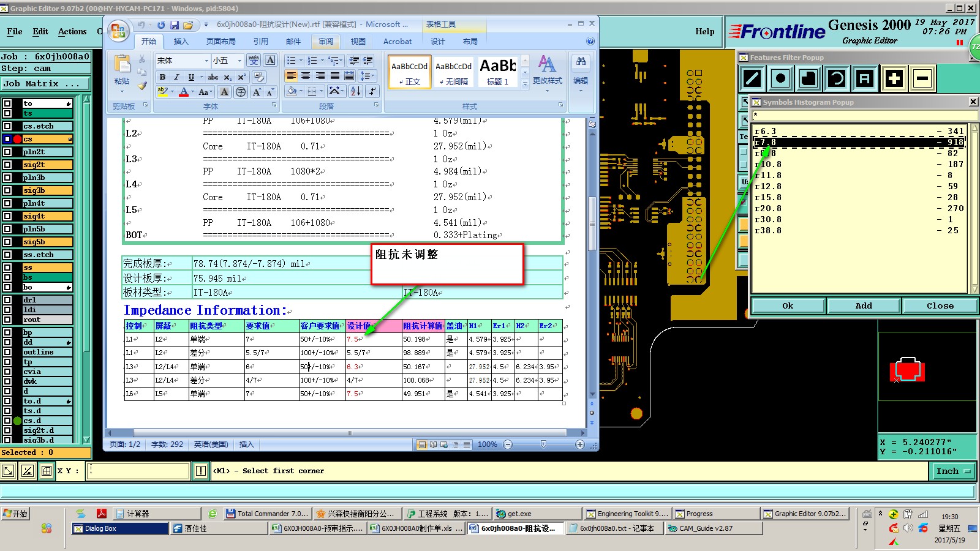
Task: Open the 视图 ribbon tab
Action: coord(358,41)
